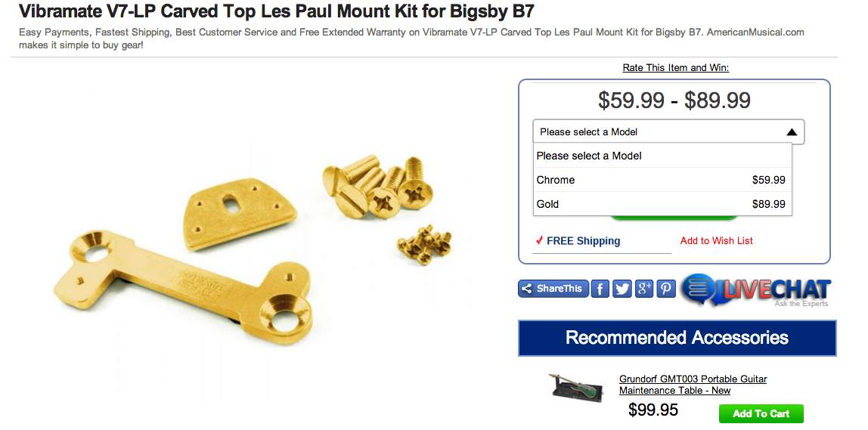Click Add to Wish List link
Image resolution: width=868 pixels, height=430 pixels.
(x=716, y=240)
